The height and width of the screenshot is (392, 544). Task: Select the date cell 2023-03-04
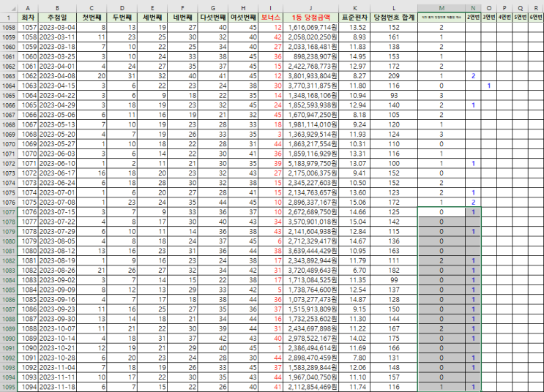(x=57, y=27)
